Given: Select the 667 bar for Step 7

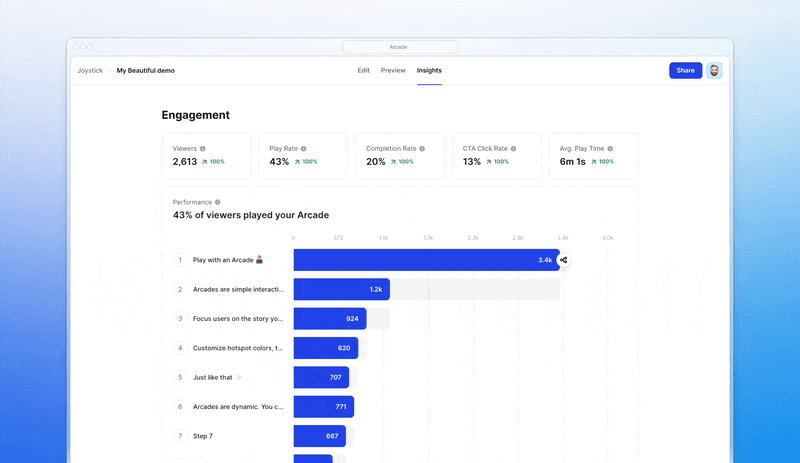Looking at the screenshot, I should pyautogui.click(x=319, y=436).
